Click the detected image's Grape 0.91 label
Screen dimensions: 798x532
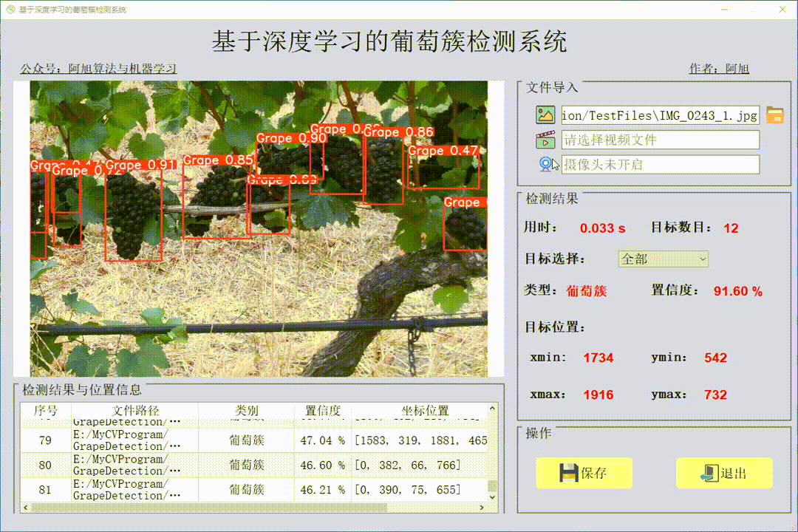point(140,165)
